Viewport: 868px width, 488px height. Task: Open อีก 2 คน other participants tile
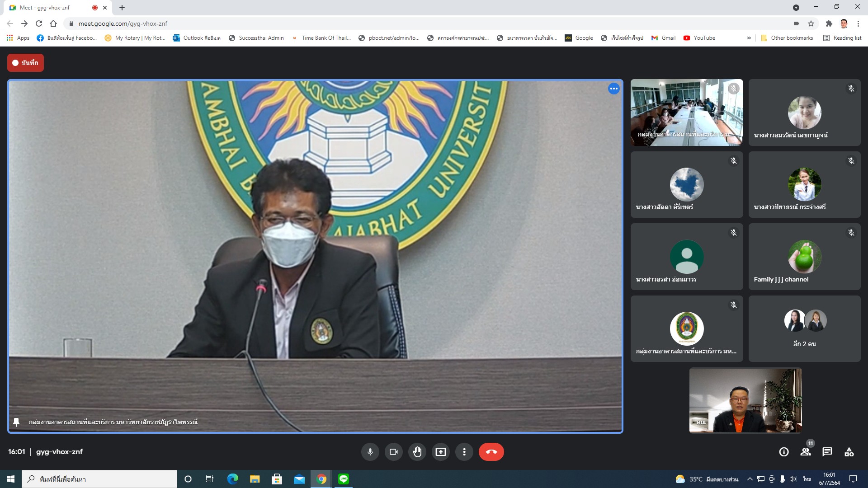point(804,328)
